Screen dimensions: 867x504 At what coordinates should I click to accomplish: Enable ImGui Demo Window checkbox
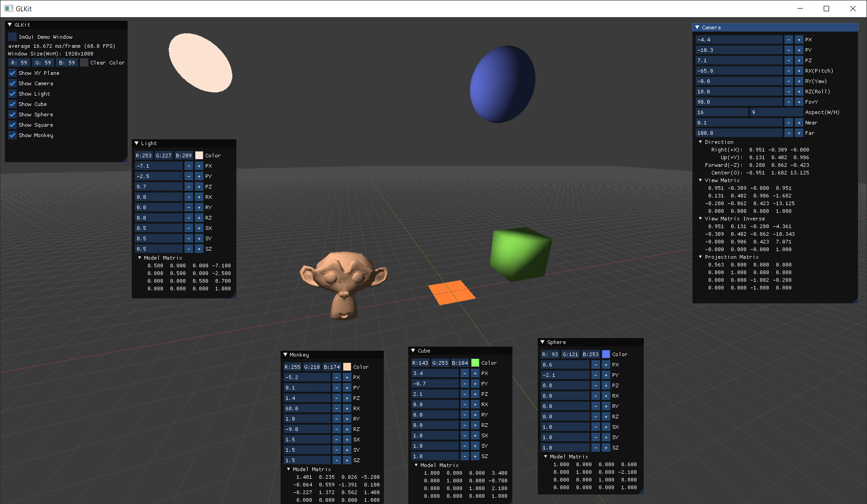(12, 37)
